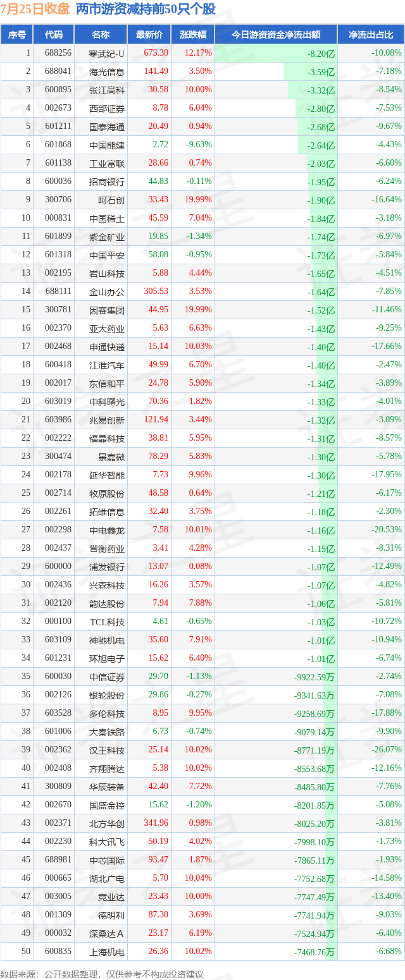The width and height of the screenshot is (405, 980).
Task: Select 福晶科技 stock name
Action: point(107,438)
